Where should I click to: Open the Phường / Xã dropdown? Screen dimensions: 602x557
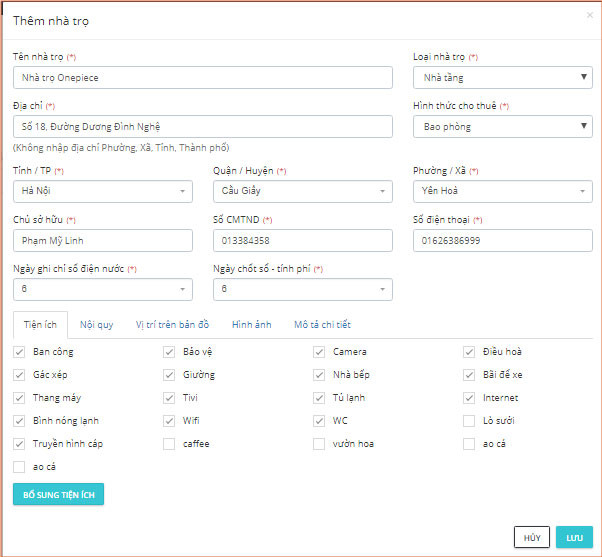[502, 190]
